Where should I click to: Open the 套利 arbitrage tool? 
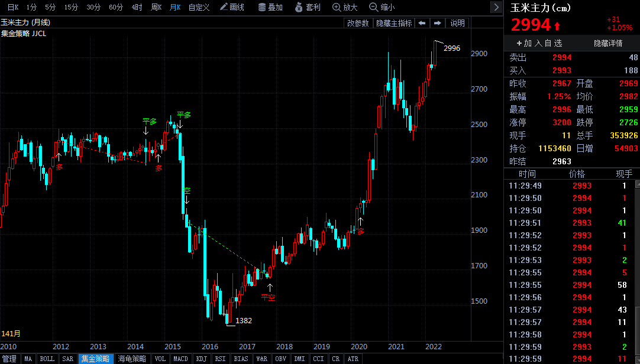click(x=308, y=7)
